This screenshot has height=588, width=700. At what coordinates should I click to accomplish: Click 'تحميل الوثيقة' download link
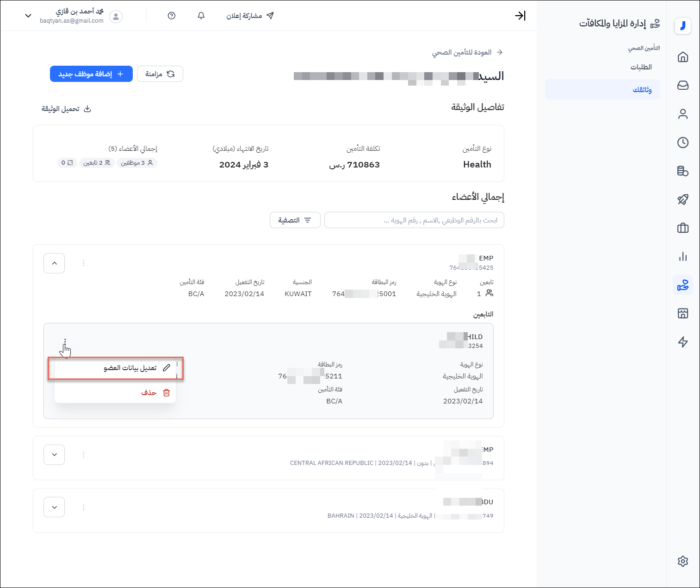[66, 109]
